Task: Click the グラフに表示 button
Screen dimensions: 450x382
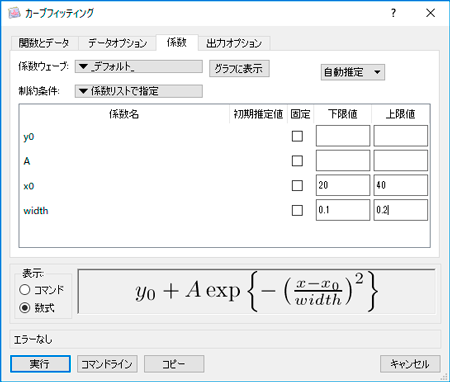Action: click(x=239, y=68)
